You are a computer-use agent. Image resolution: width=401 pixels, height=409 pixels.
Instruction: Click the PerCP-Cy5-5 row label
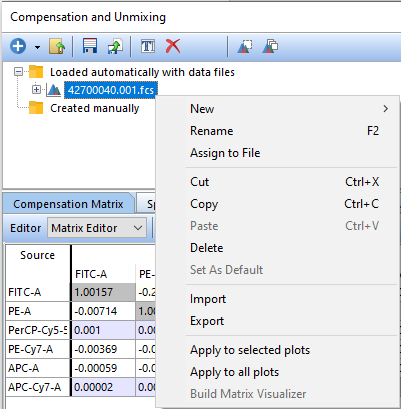pos(38,330)
